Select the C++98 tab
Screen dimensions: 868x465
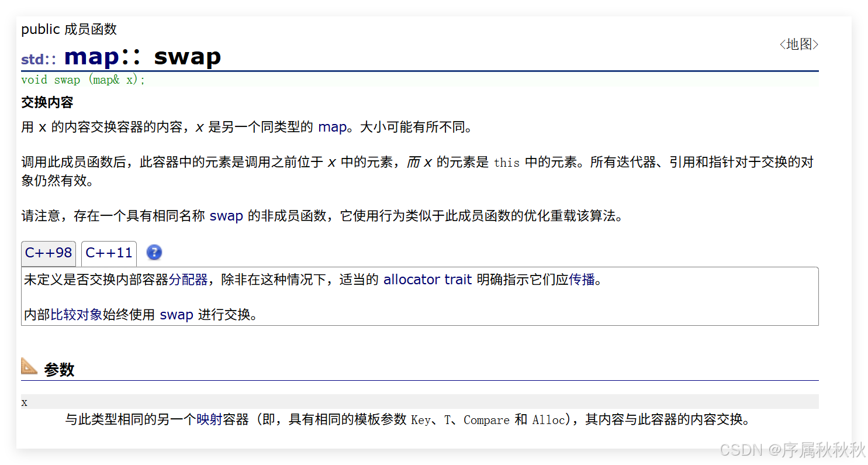click(48, 253)
